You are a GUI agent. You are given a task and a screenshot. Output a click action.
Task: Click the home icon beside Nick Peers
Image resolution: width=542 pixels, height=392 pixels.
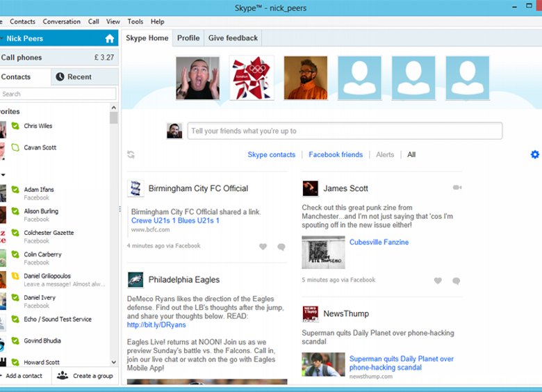tap(109, 39)
